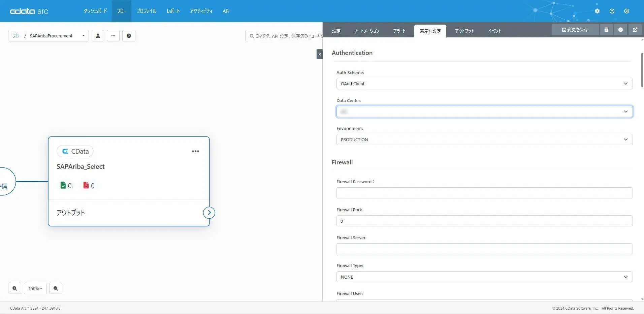Switch to the アウトプット tab

464,31
